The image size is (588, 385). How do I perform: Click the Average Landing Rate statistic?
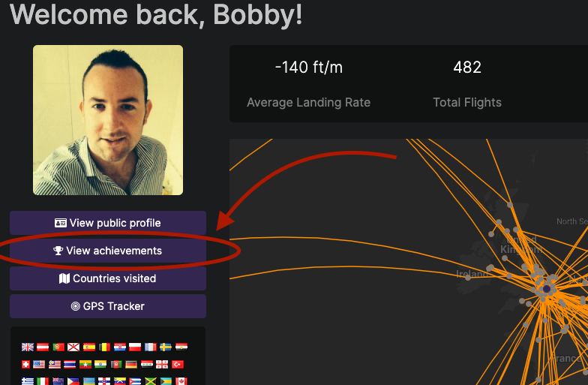click(x=309, y=84)
